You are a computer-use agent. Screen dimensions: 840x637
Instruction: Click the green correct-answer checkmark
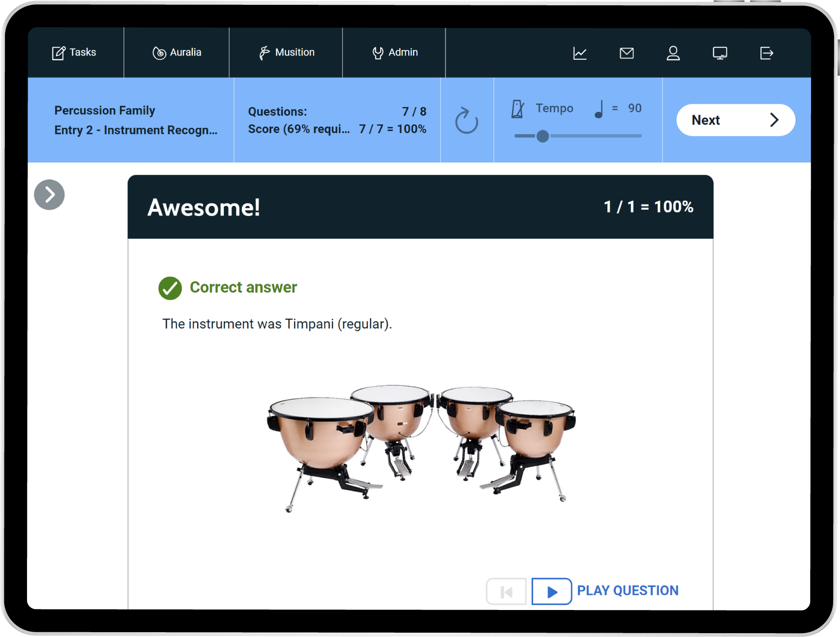coord(170,288)
